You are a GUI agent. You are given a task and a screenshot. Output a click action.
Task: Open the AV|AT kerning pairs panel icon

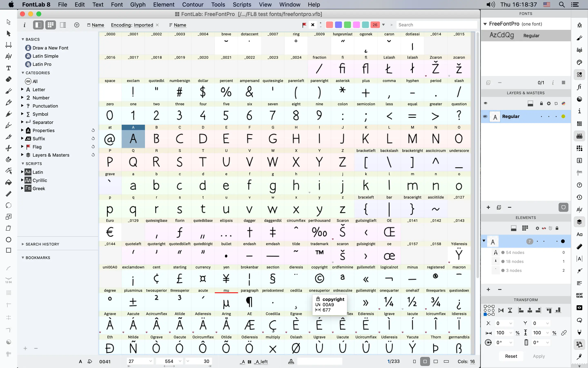[579, 295]
